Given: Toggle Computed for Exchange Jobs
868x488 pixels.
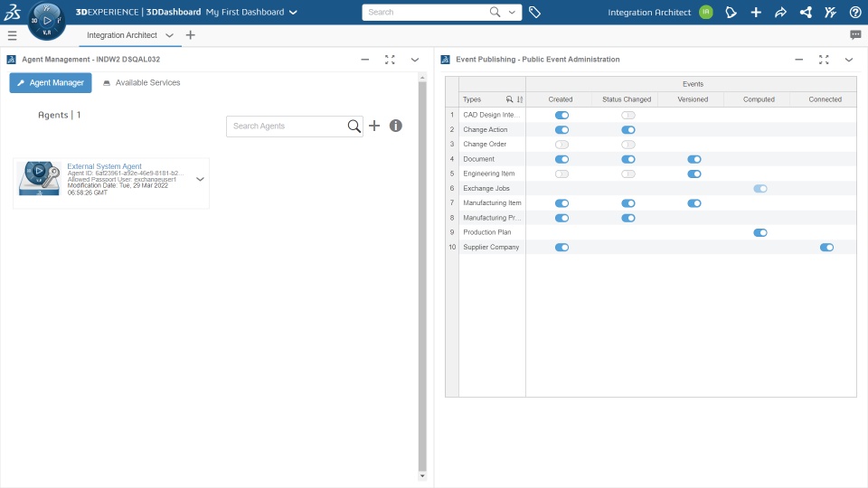Looking at the screenshot, I should pyautogui.click(x=760, y=189).
